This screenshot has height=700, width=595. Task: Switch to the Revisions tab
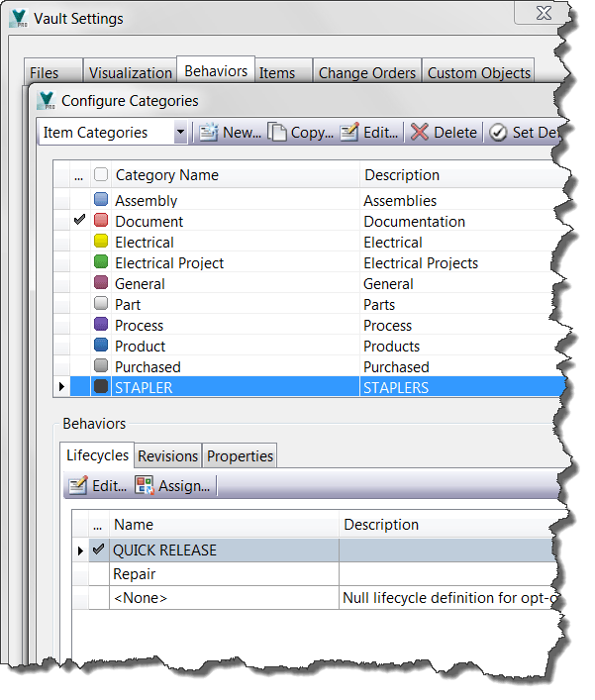click(168, 455)
